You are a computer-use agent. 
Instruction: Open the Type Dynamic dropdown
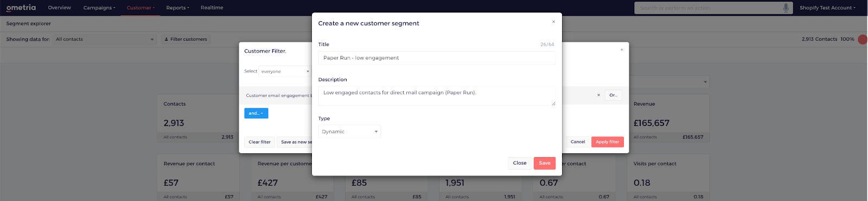(349, 132)
